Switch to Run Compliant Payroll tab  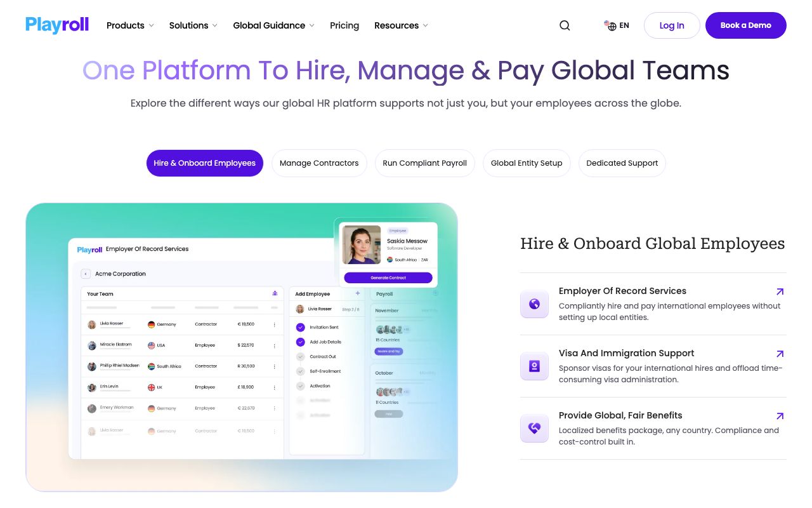click(x=425, y=163)
